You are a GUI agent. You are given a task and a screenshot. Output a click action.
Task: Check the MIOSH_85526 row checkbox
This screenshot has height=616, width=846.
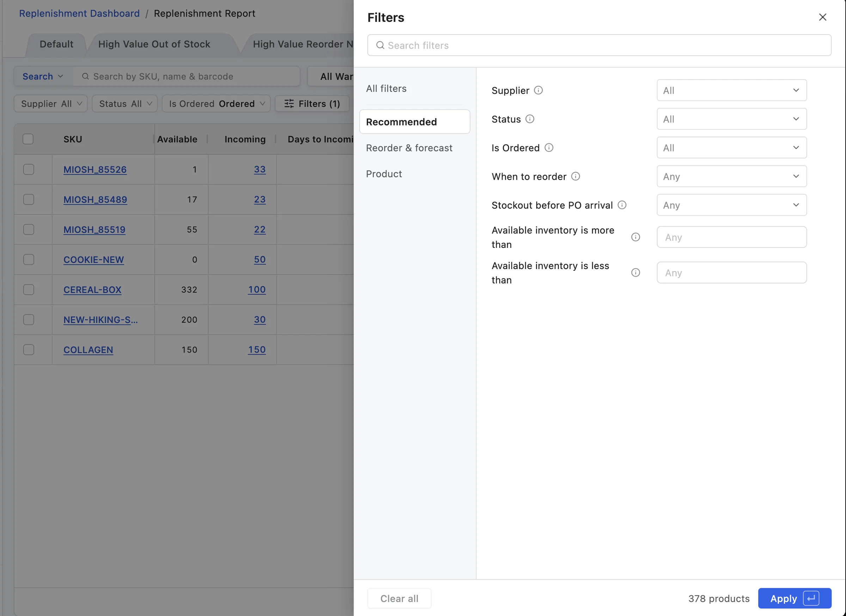coord(29,169)
